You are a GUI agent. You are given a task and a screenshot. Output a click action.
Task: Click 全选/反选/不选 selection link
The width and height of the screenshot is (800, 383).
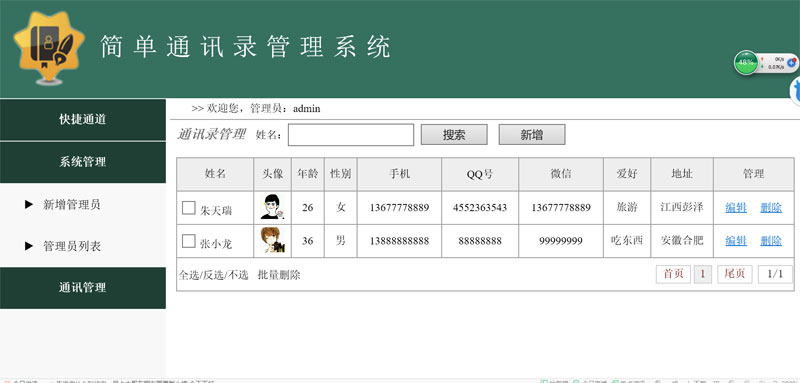pos(213,275)
